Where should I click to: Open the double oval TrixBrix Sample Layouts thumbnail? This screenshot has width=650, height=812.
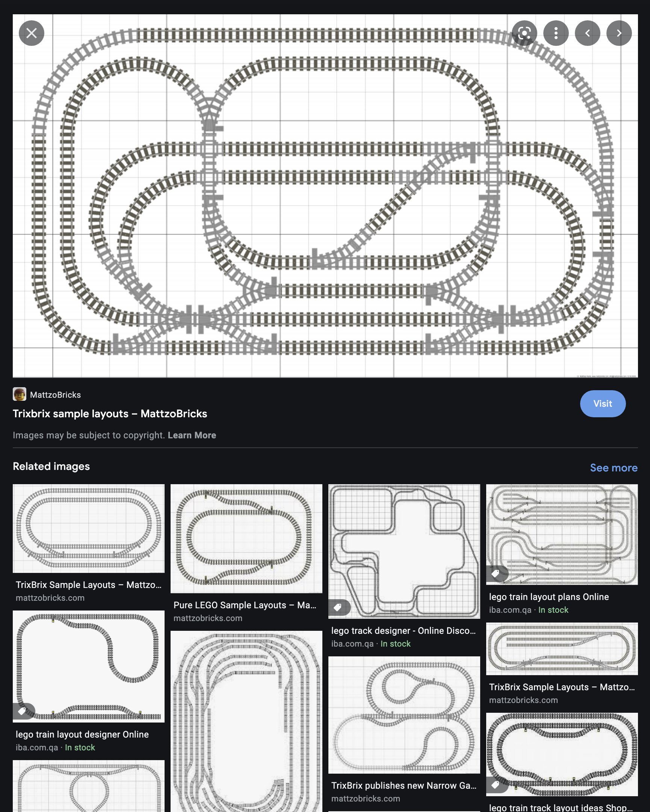pos(88,529)
